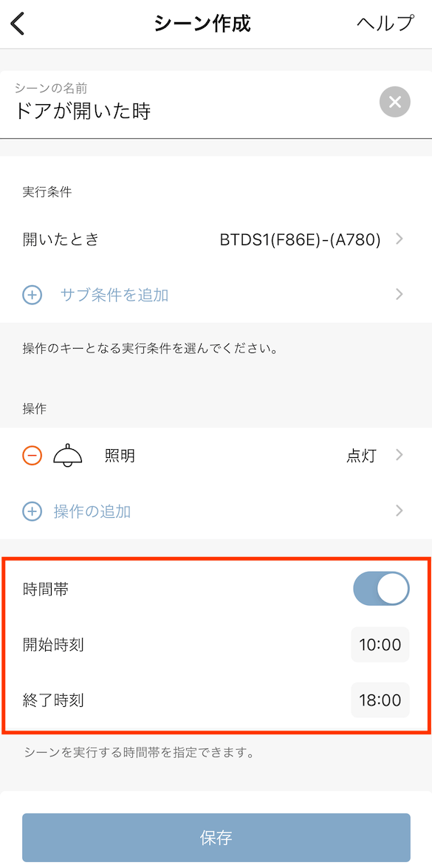Save the scene with the 保存 button
This screenshot has width=432, height=868.
coord(216,838)
